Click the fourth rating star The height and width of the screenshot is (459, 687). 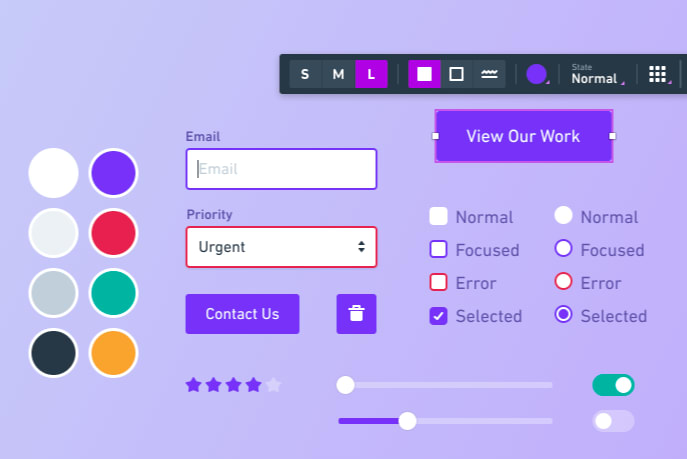pos(254,385)
